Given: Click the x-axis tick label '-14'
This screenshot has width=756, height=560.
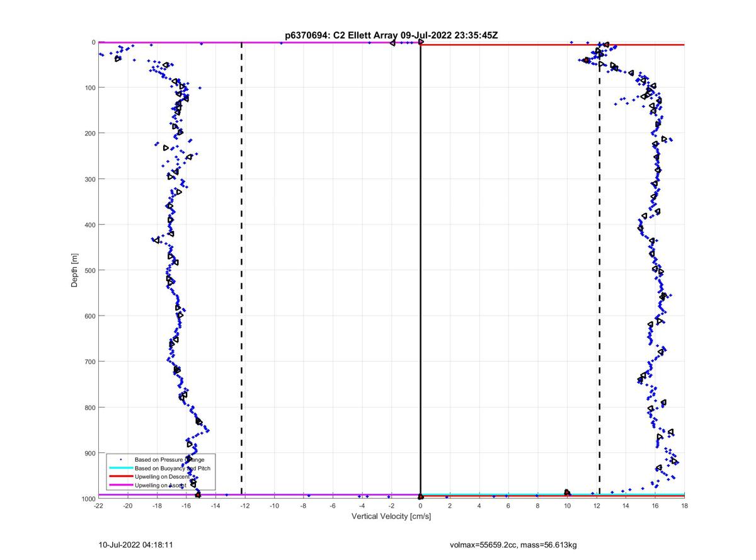Looking at the screenshot, I should pyautogui.click(x=215, y=505).
